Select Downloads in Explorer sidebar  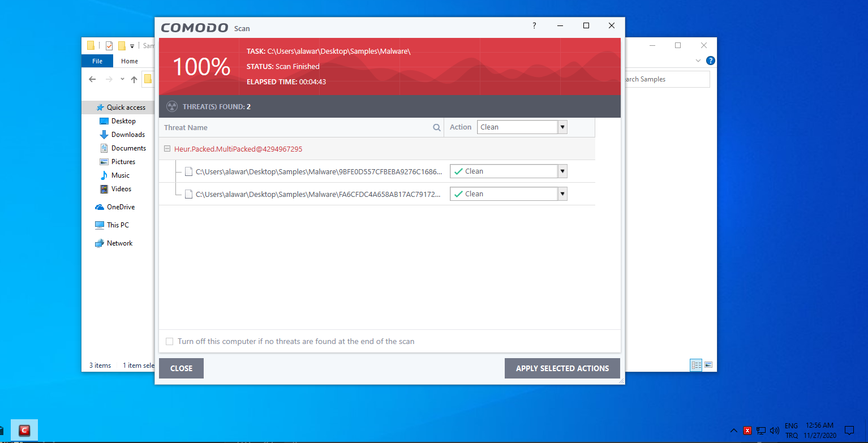pyautogui.click(x=128, y=135)
